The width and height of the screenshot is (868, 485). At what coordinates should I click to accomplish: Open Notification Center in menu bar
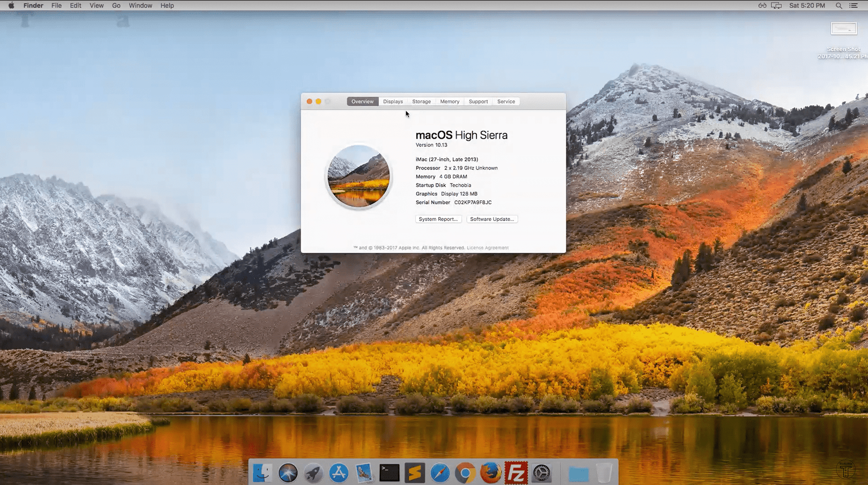854,6
